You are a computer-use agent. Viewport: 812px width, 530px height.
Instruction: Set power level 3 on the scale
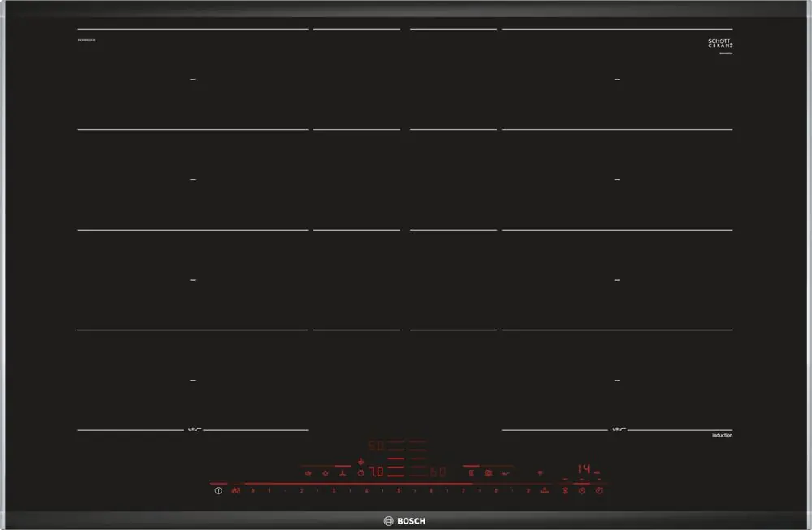point(334,491)
